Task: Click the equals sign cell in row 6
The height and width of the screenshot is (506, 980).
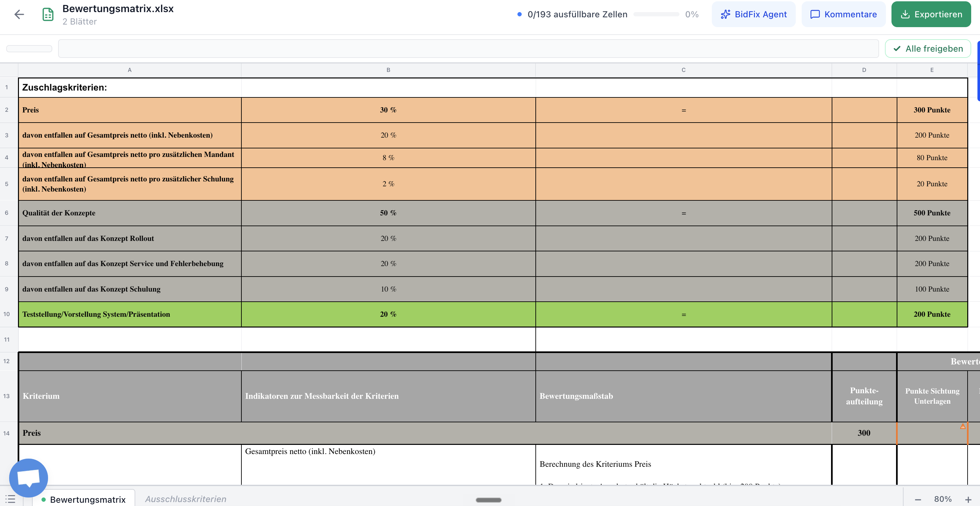Action: (684, 213)
